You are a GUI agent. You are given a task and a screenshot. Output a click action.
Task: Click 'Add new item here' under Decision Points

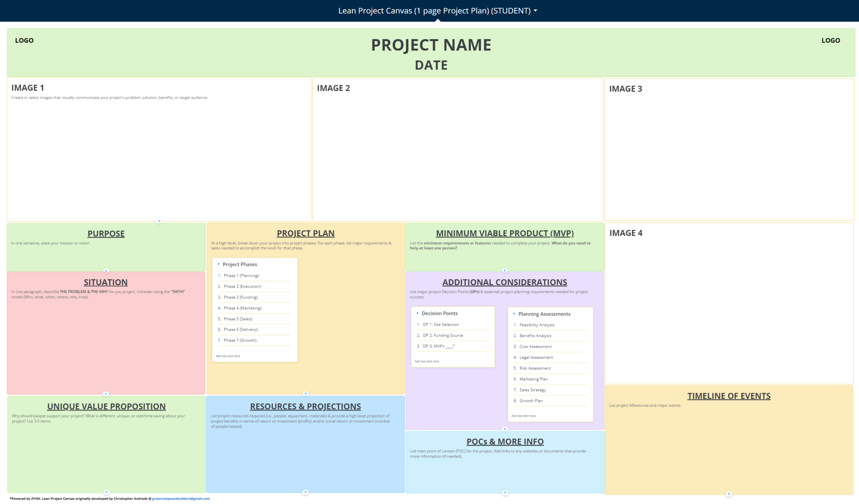[x=427, y=361]
